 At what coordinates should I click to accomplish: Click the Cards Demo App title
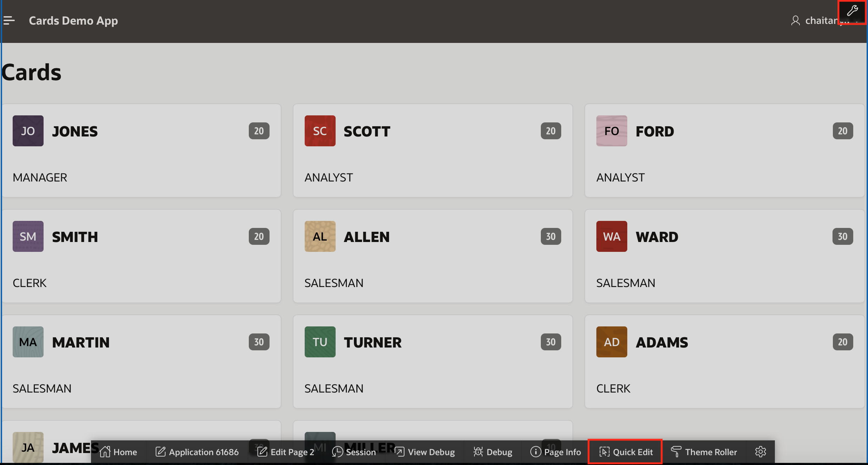click(73, 21)
